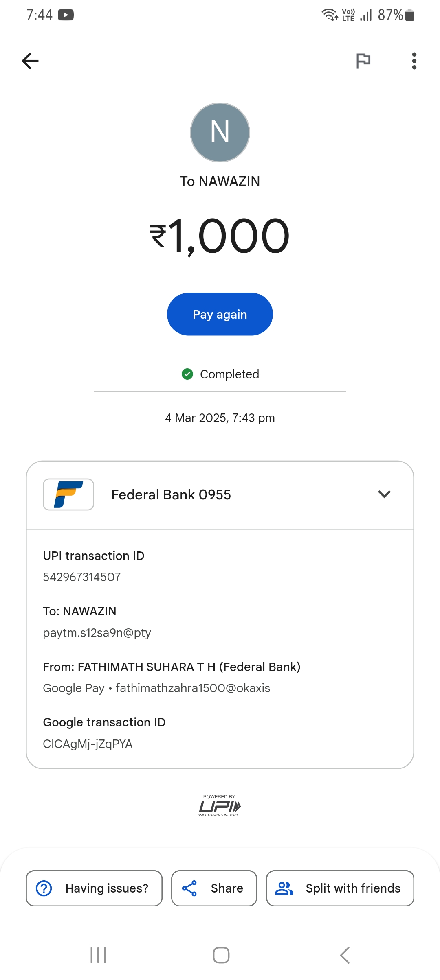Open recent apps from navigation bar

[x=98, y=955]
